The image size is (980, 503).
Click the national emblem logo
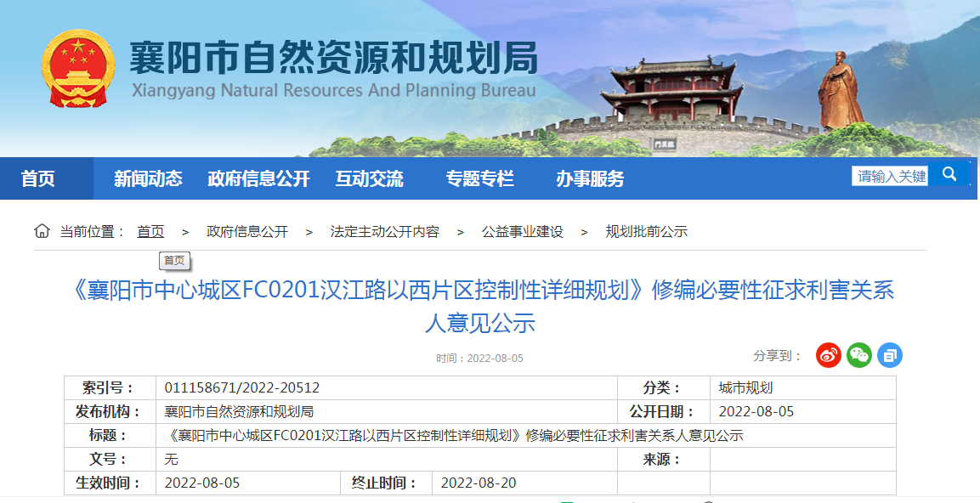78,69
